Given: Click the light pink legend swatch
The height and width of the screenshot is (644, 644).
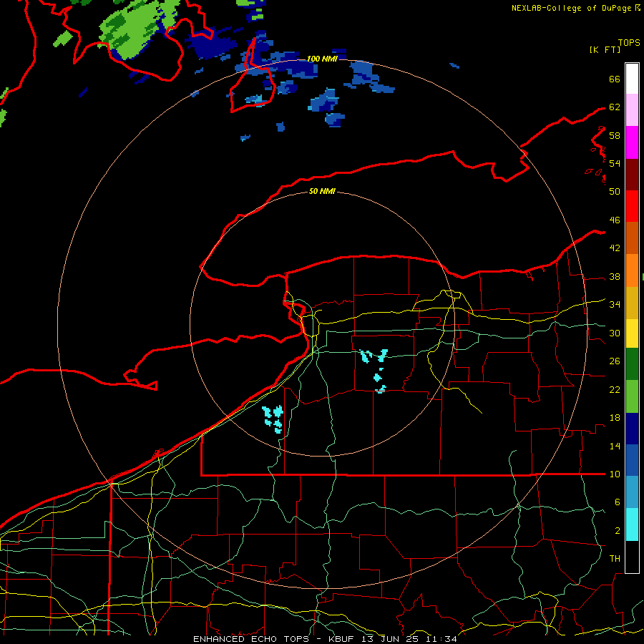Looking at the screenshot, I should tap(632, 110).
